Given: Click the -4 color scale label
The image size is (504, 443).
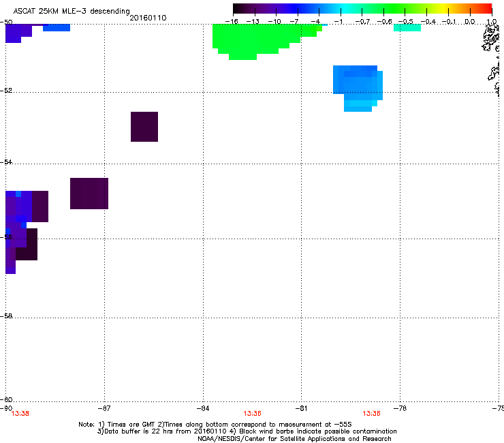Looking at the screenshot, I should 315,22.
